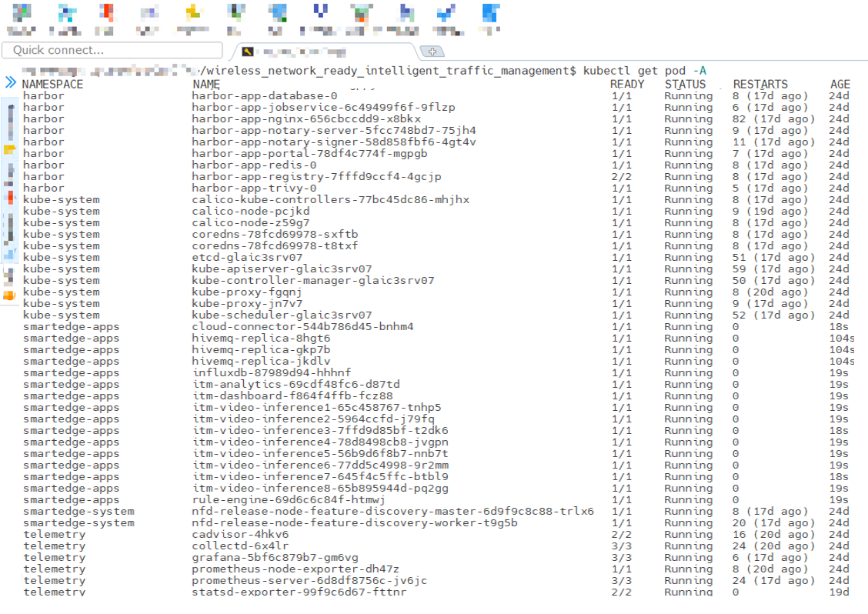
Task: Expand the sidebar using the double chevron
Action: click(x=11, y=83)
